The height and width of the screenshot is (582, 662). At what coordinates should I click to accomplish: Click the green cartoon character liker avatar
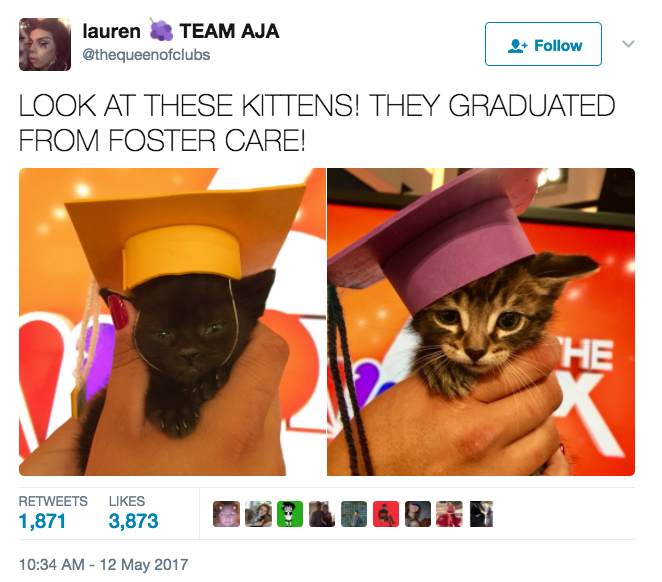[290, 514]
